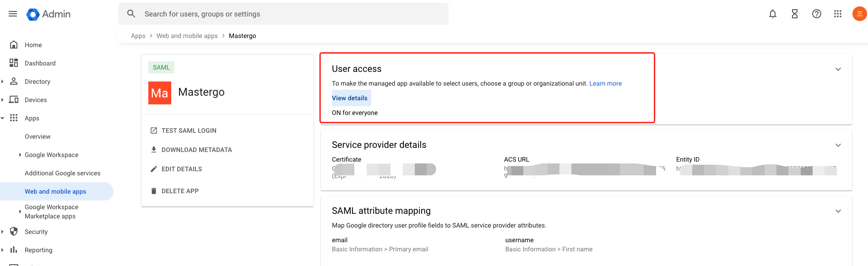868x266 pixels.
Task: Click the Download Metadata arrow icon
Action: (x=154, y=150)
